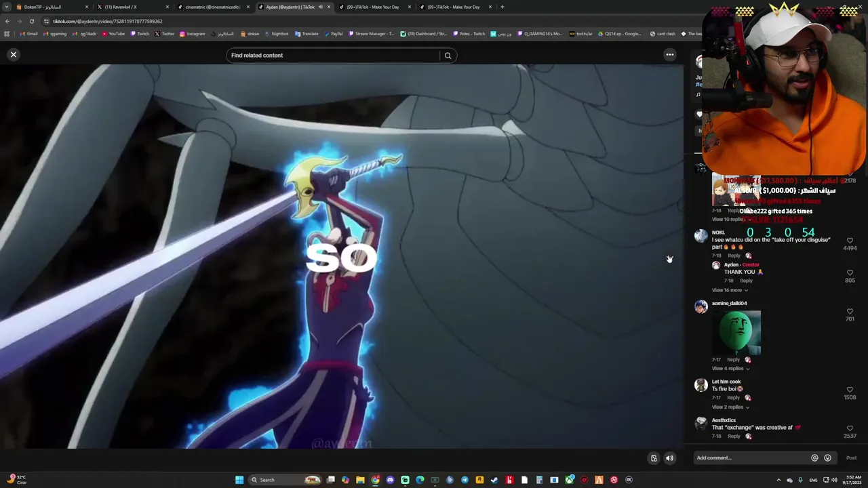Open the three-dots more options menu
The height and width of the screenshot is (488, 868).
click(669, 55)
